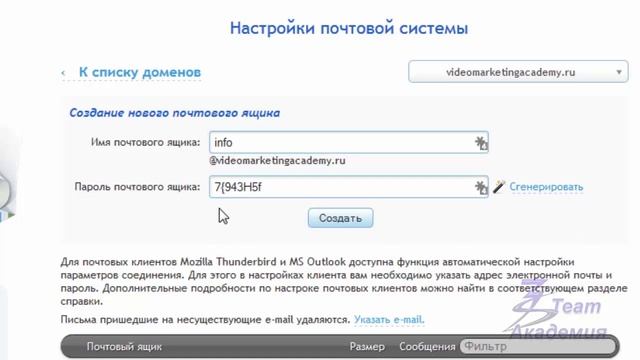
Task: Sort by Почтовый ящик column header
Action: (x=124, y=347)
